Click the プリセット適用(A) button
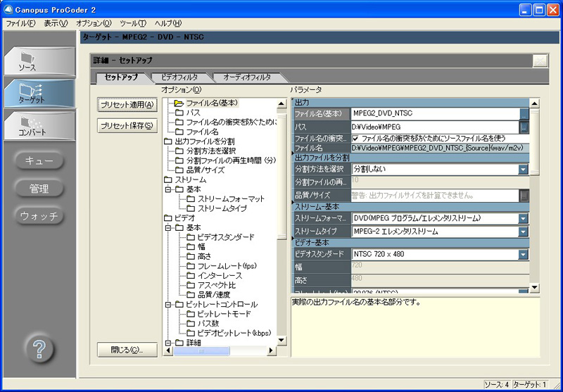Screen dimensions: 563x392 pos(127,105)
